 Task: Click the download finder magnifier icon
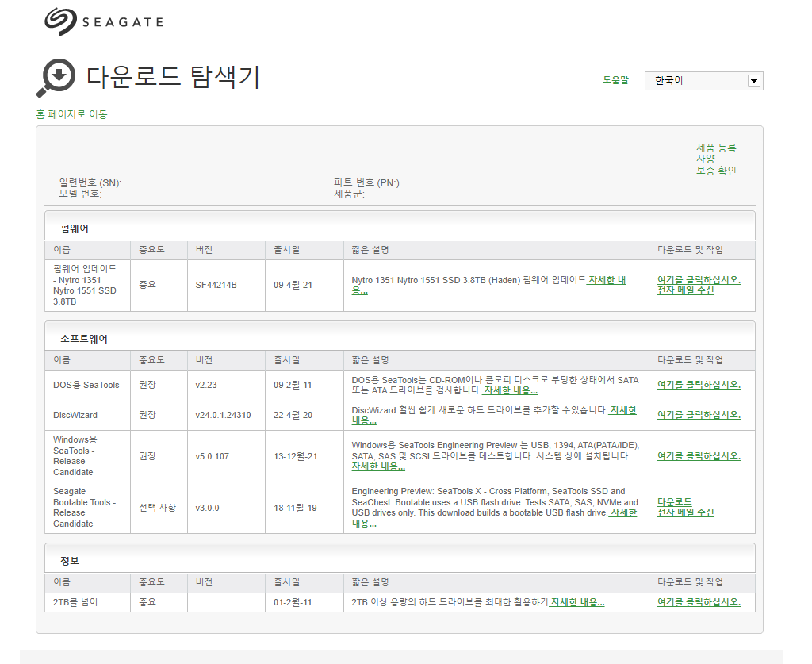(56, 78)
